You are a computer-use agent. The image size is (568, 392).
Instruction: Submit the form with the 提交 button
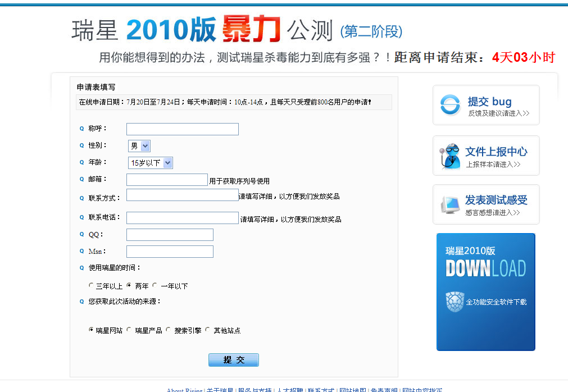[234, 360]
